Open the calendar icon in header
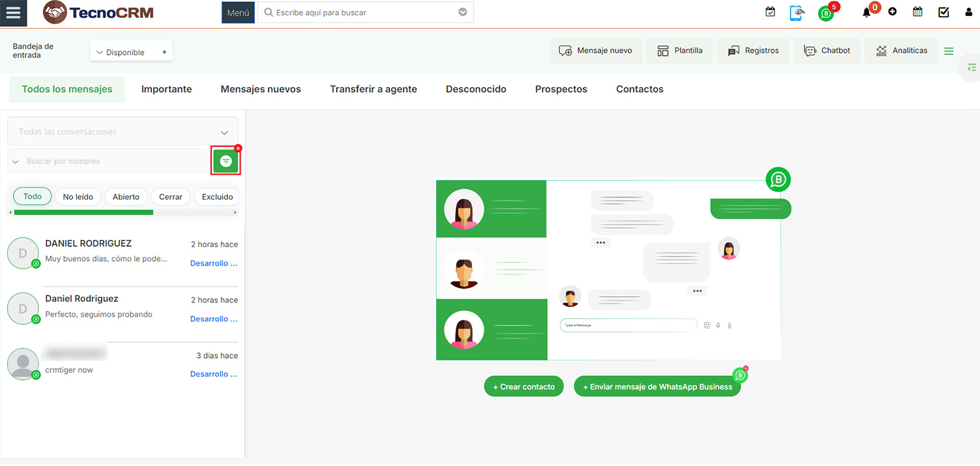Image resolution: width=980 pixels, height=466 pixels. click(917, 12)
